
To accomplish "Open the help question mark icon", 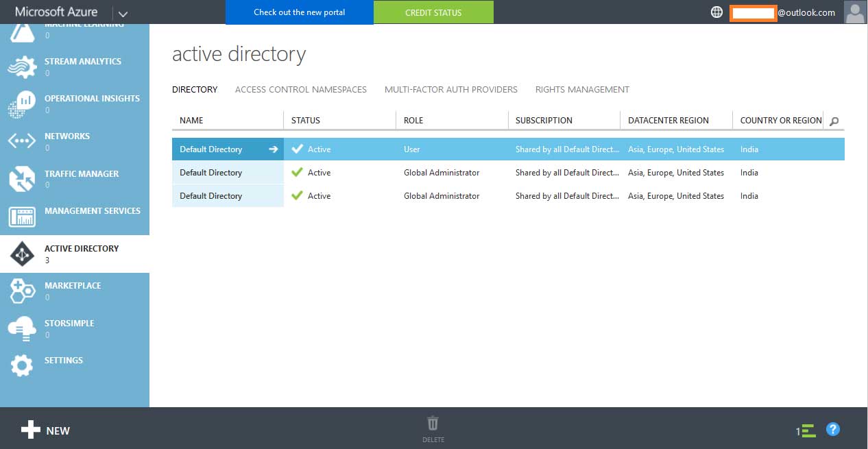I will click(832, 430).
